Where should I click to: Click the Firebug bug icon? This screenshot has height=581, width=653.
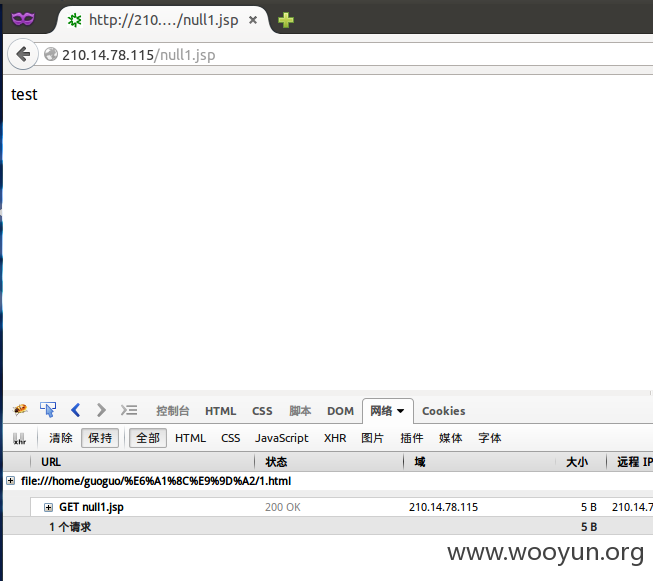[20, 410]
